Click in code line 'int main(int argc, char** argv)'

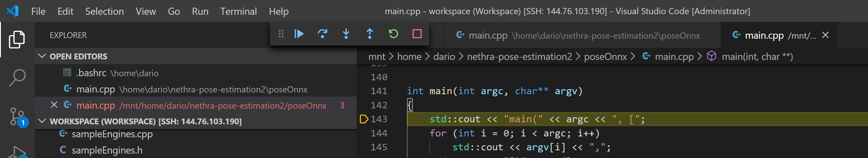point(495,91)
